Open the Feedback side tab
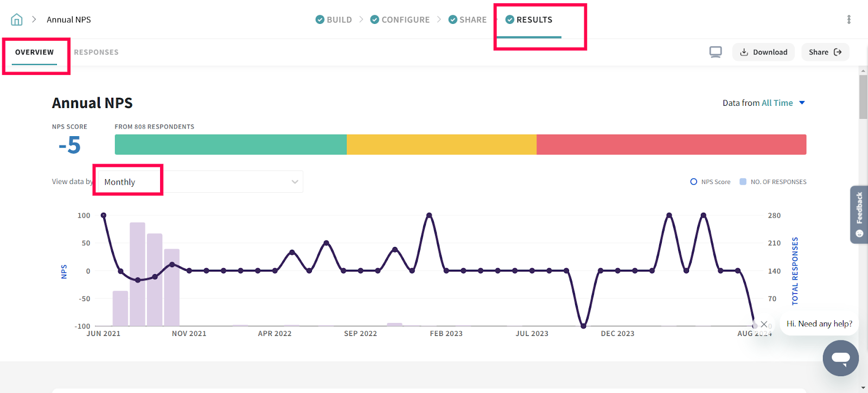 click(x=859, y=214)
